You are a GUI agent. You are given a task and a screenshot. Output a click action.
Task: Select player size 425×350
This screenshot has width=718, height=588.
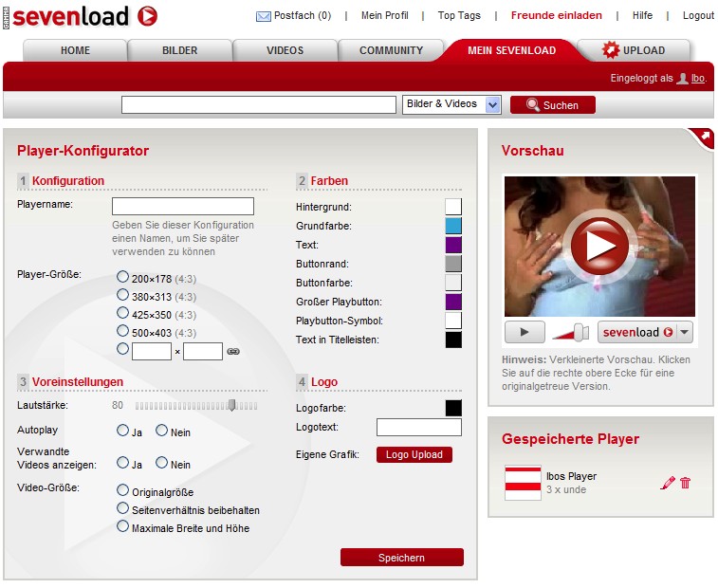pos(122,313)
